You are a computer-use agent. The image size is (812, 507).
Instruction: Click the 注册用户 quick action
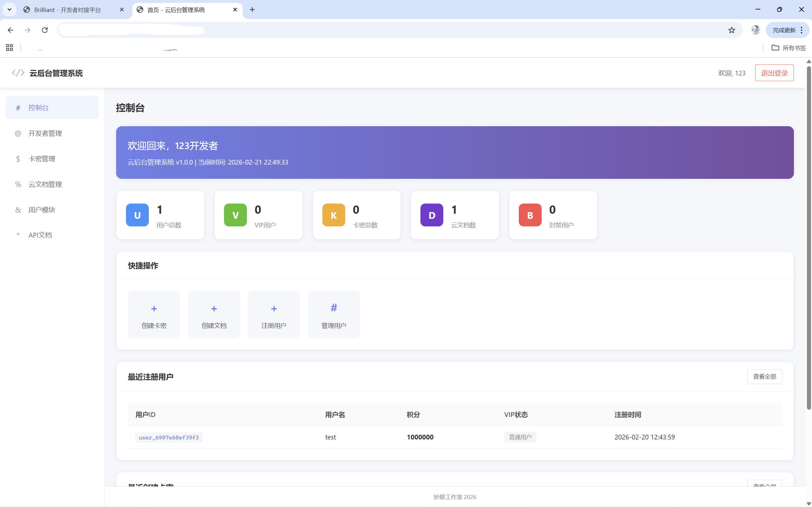pos(274,314)
